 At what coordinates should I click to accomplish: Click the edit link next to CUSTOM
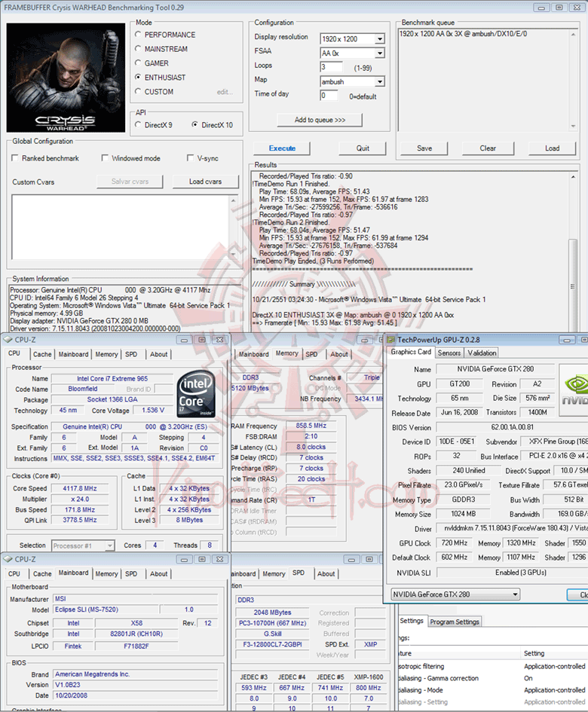225,92
